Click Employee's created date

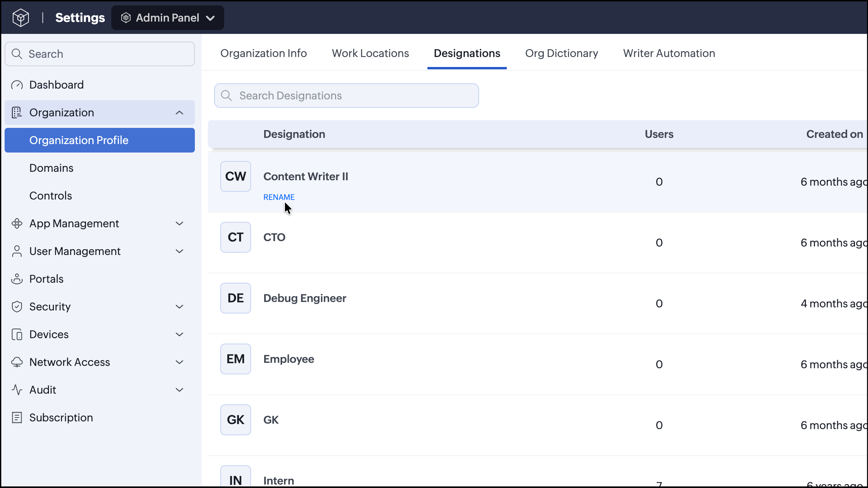(x=834, y=364)
